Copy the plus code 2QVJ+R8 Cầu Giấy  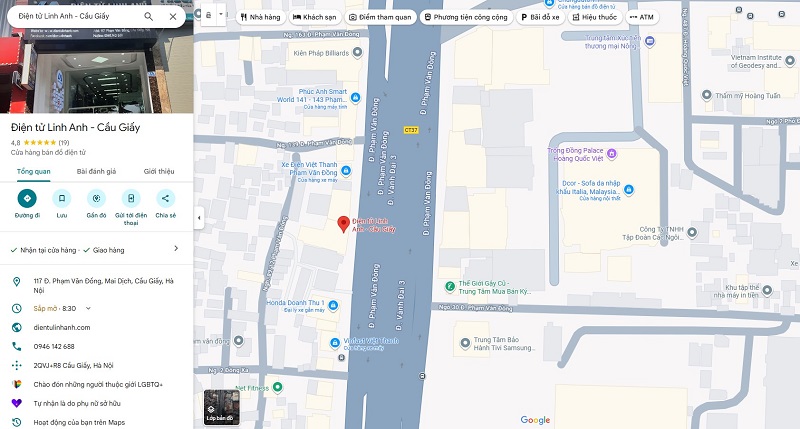(x=73, y=365)
